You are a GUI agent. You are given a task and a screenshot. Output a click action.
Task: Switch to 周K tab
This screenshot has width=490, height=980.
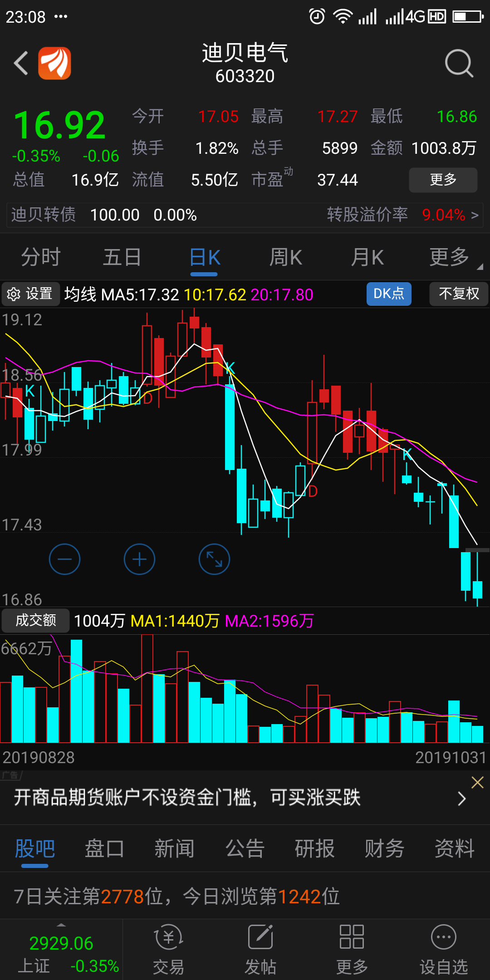pyautogui.click(x=286, y=257)
